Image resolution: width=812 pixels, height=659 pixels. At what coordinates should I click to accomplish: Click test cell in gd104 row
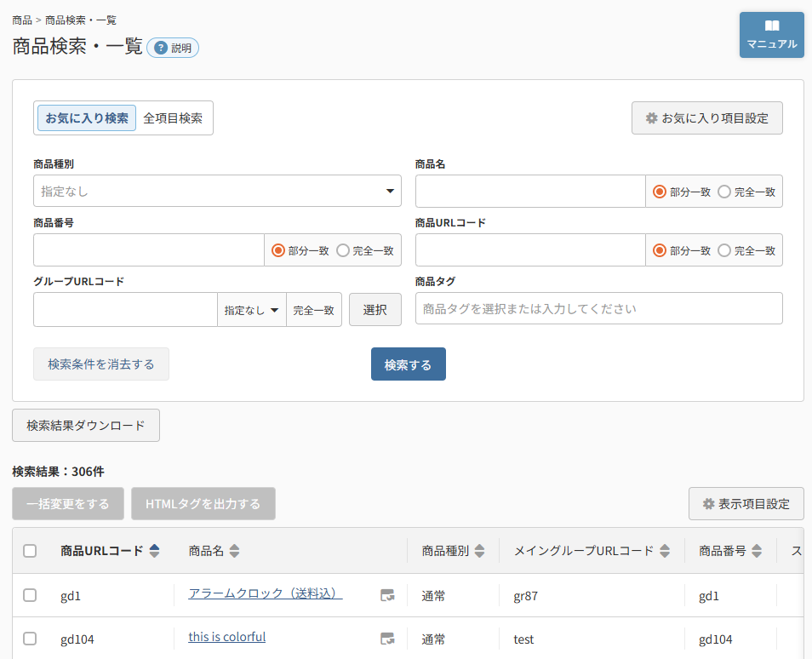(x=523, y=639)
